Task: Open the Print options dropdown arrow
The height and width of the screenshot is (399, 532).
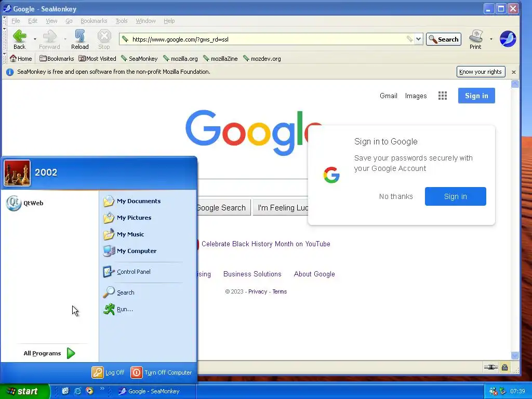Action: tap(491, 39)
